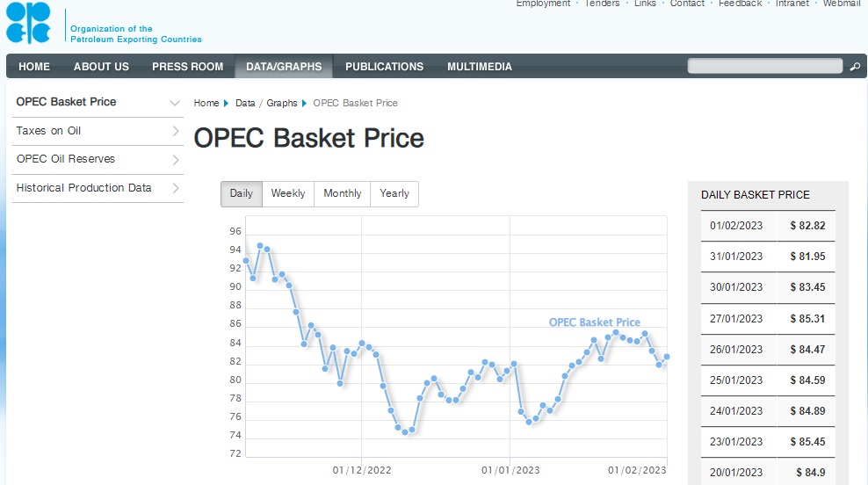Switch chart to Monthly view
This screenshot has height=485, width=868.
tap(342, 193)
